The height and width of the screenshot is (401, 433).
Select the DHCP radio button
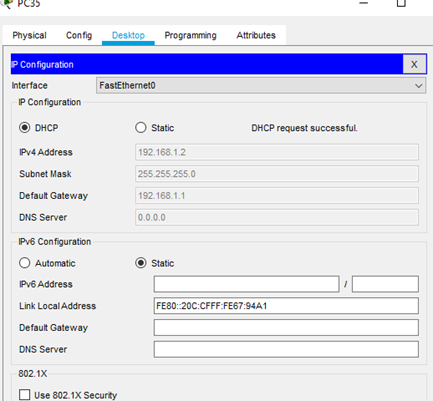pos(25,128)
